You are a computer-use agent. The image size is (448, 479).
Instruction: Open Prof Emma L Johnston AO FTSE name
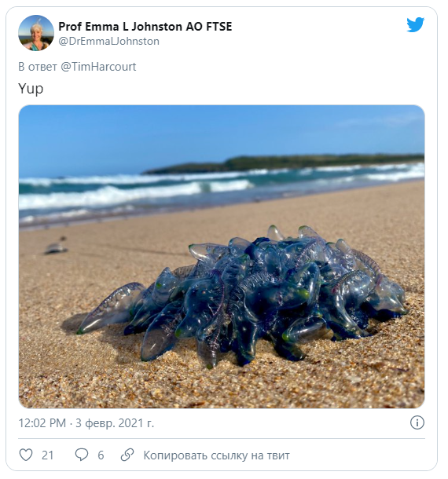[x=145, y=27]
